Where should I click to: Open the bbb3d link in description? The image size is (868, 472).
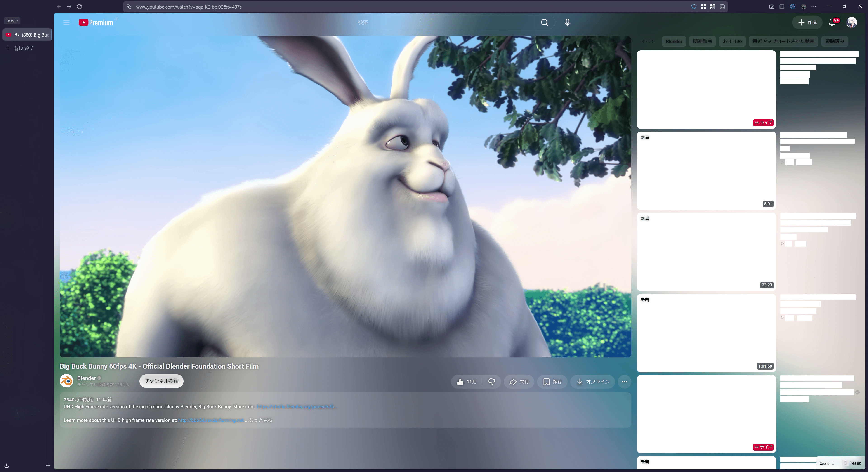coord(211,420)
